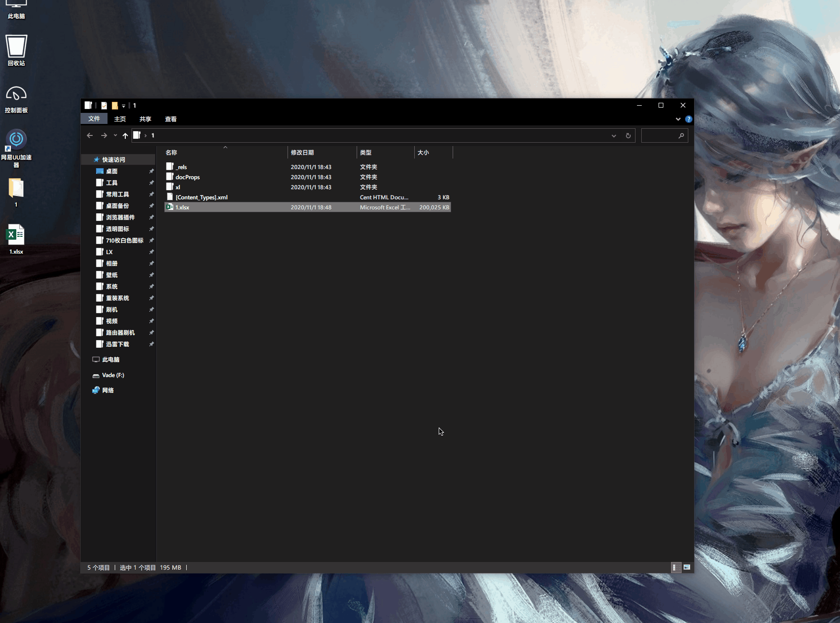Switch to large icons view in status bar
Viewport: 840px width, 623px height.
[x=687, y=567]
